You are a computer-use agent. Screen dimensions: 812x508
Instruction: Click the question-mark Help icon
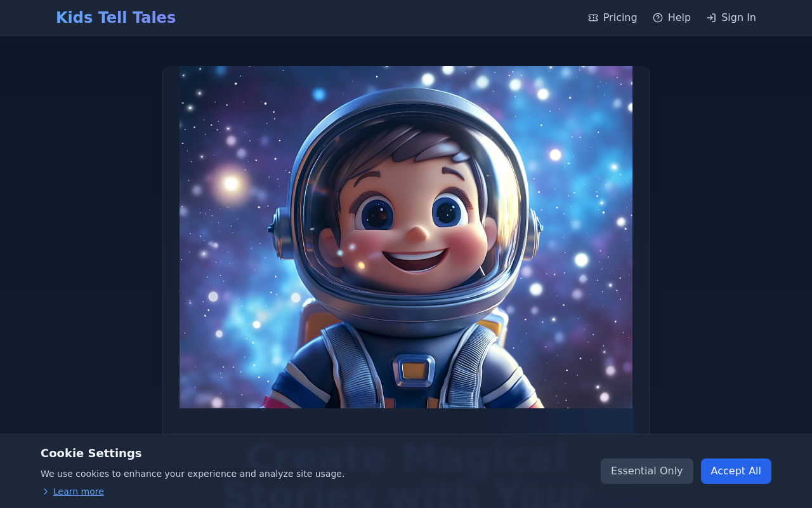coord(658,18)
